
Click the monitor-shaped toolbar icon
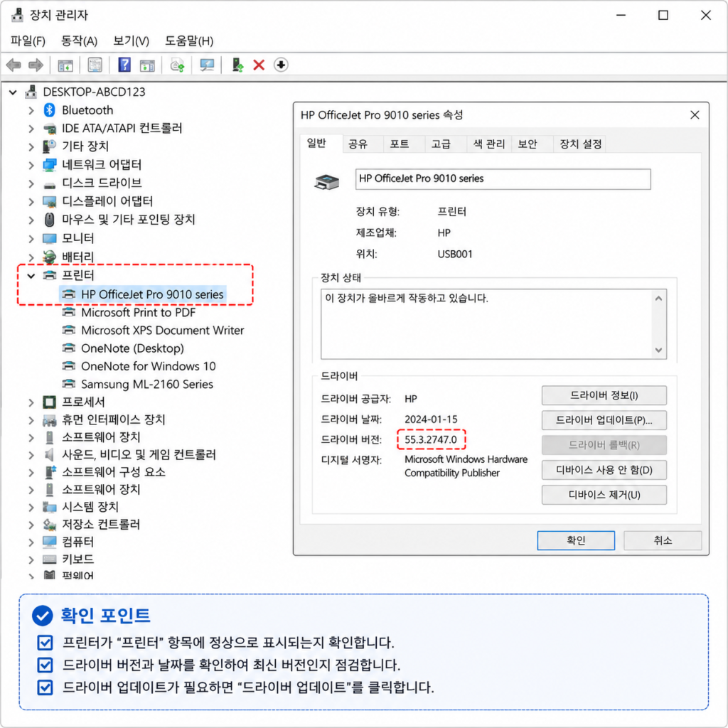tap(207, 65)
